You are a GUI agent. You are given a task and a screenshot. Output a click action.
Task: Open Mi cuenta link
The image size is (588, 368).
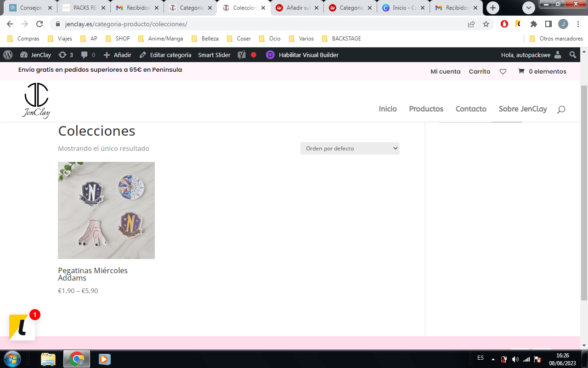pos(445,71)
